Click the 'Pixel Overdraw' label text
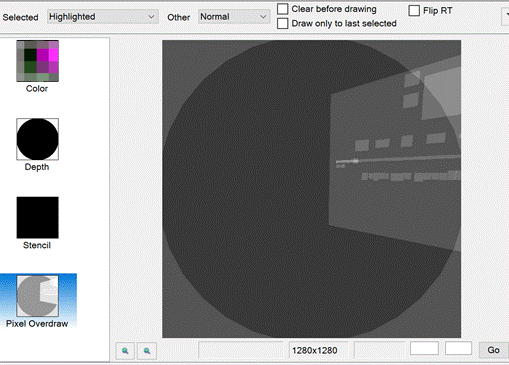The image size is (509, 365). pyautogui.click(x=37, y=324)
